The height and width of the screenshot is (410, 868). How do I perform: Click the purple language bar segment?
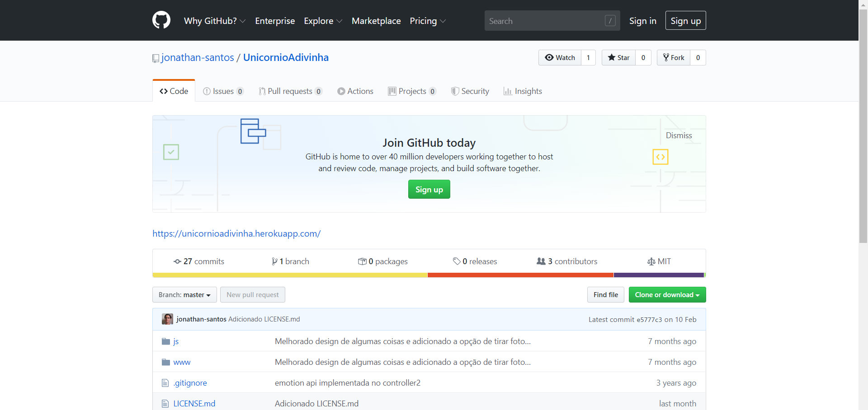(659, 275)
